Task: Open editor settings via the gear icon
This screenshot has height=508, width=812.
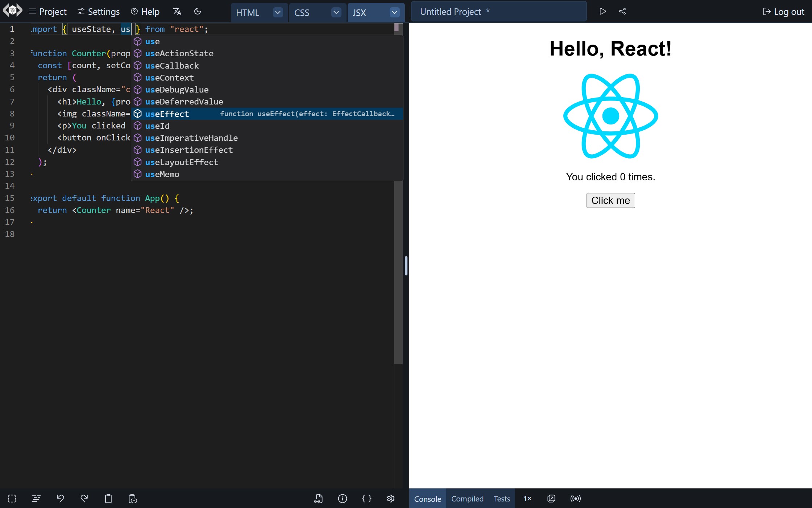Action: (x=391, y=498)
